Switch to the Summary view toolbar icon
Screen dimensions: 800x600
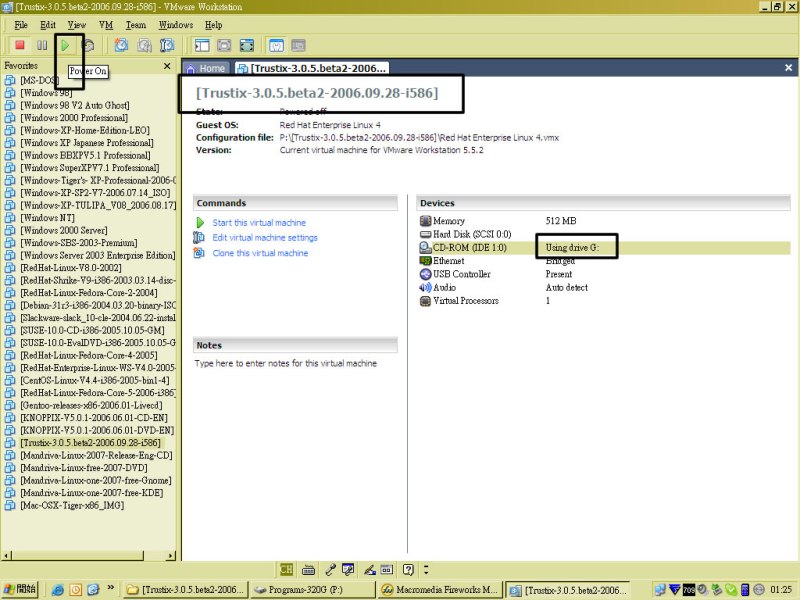tap(276, 45)
